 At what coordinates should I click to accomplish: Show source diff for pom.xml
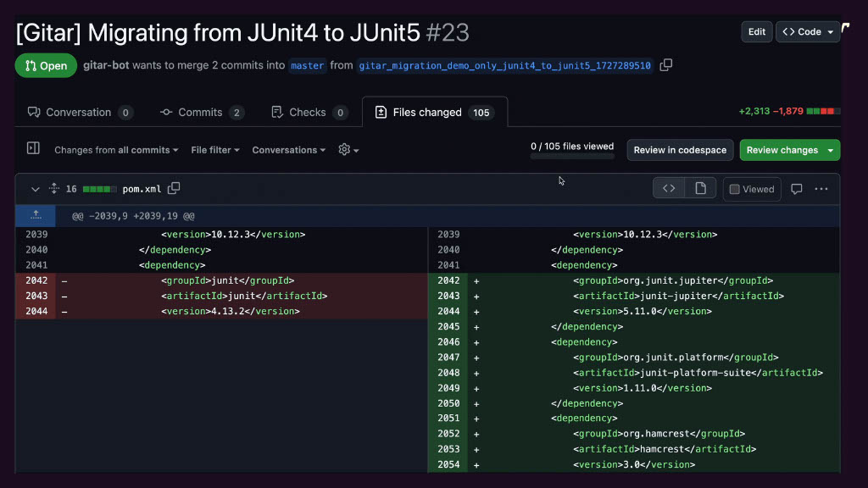669,189
